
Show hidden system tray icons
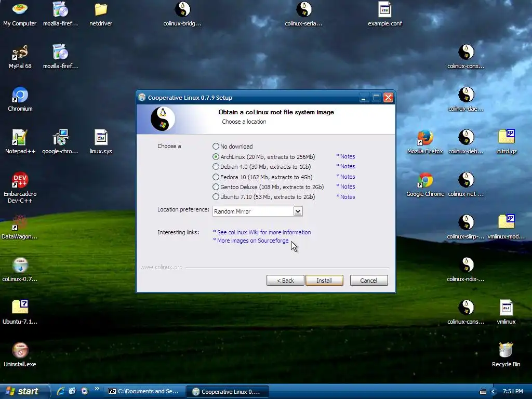494,392
